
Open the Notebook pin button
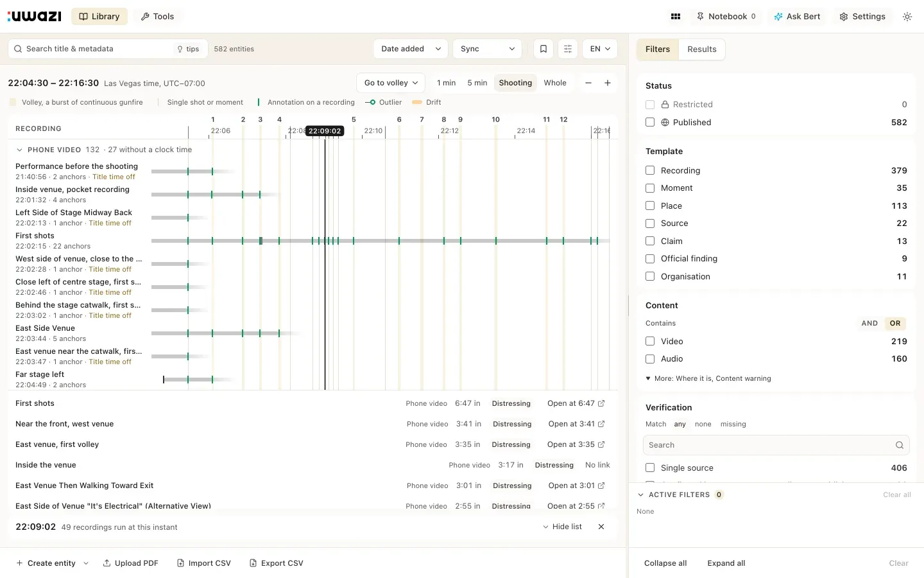(x=726, y=17)
